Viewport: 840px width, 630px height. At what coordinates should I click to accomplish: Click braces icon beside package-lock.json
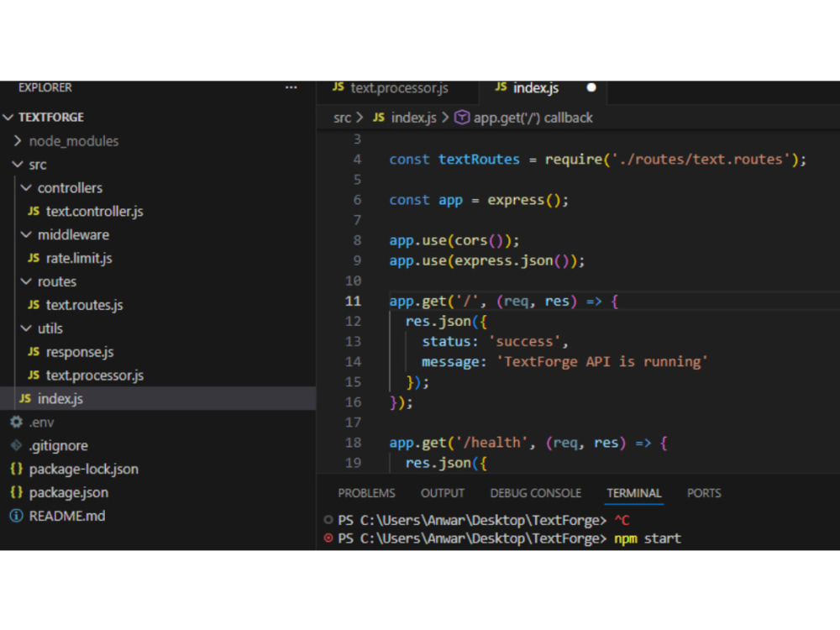pos(17,469)
